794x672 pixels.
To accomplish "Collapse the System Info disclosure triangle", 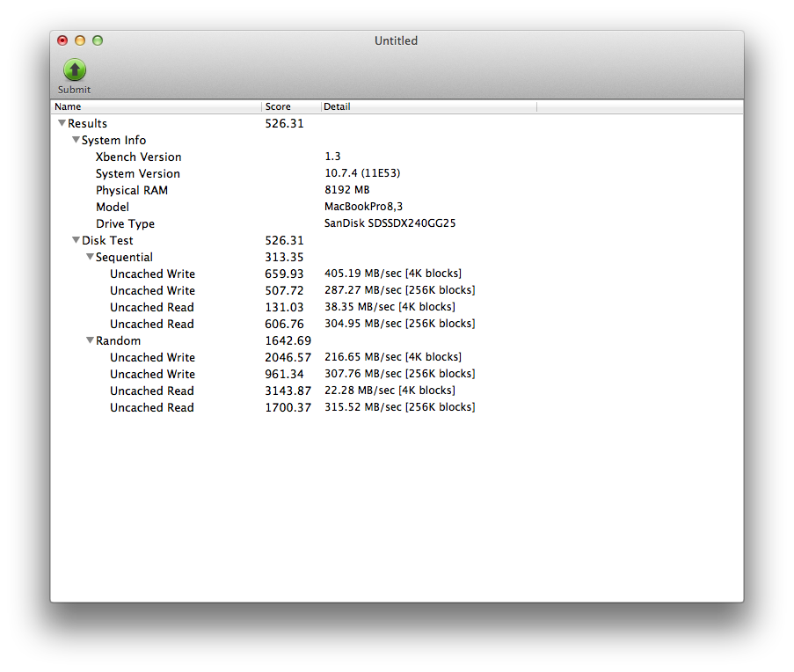I will click(76, 140).
